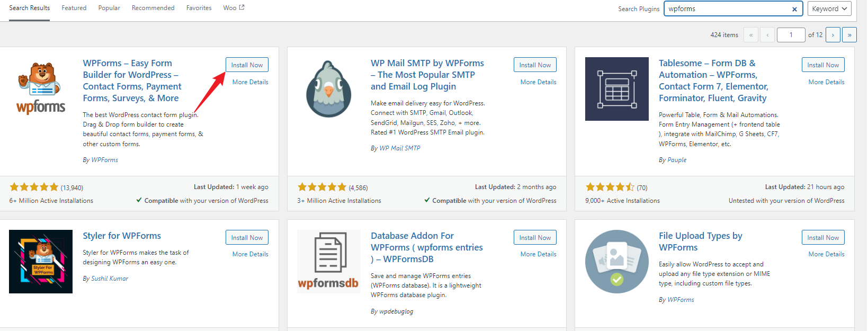Click the Tablesome table plugin icon
This screenshot has height=331, width=868.
click(x=616, y=88)
